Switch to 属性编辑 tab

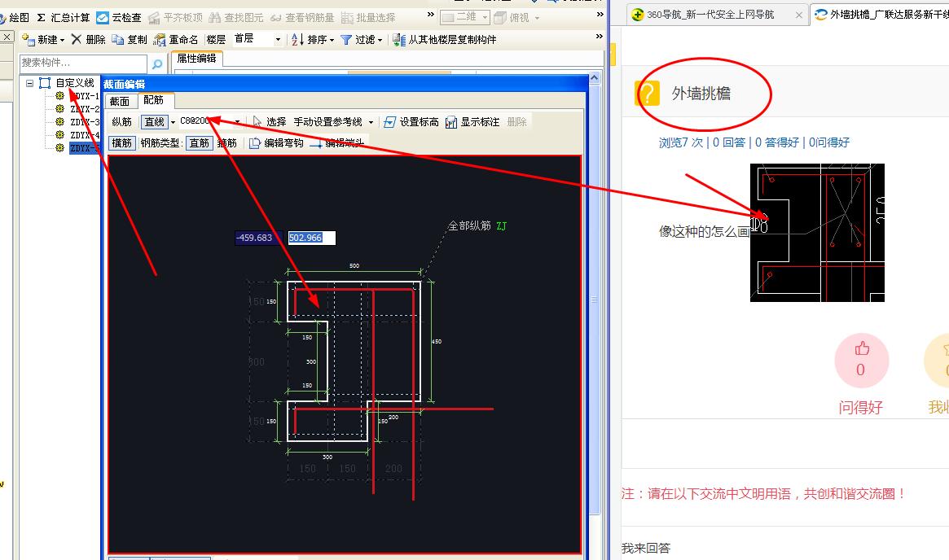tap(196, 59)
